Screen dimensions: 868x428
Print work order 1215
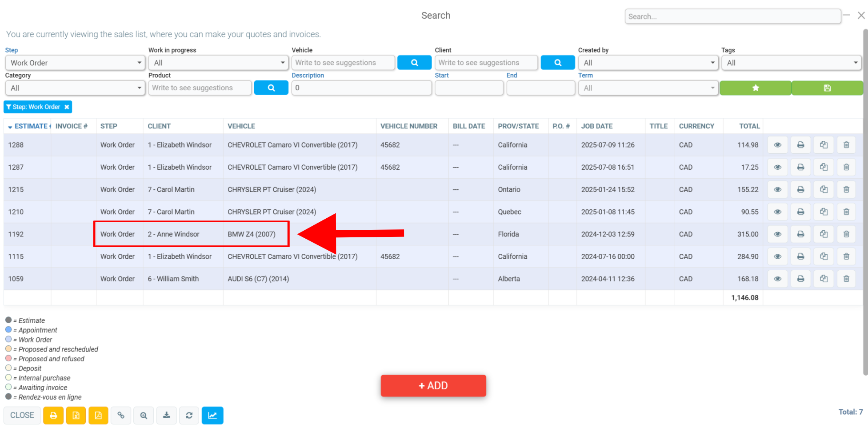(x=800, y=189)
